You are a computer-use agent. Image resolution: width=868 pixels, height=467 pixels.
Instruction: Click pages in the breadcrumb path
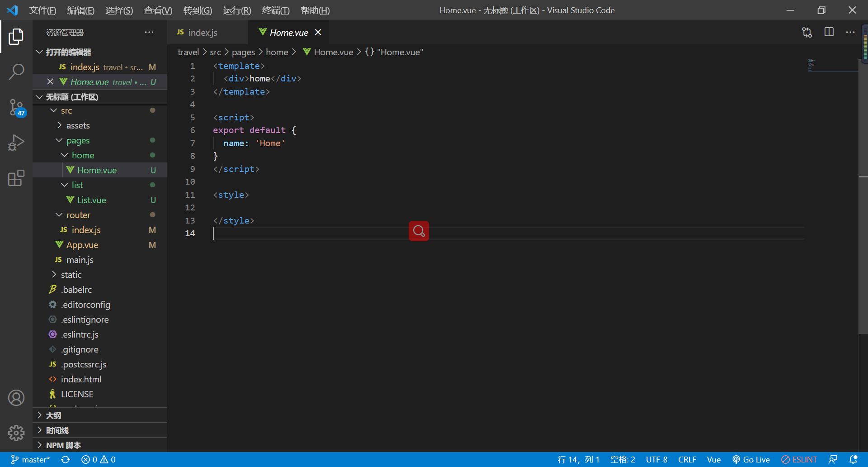243,52
